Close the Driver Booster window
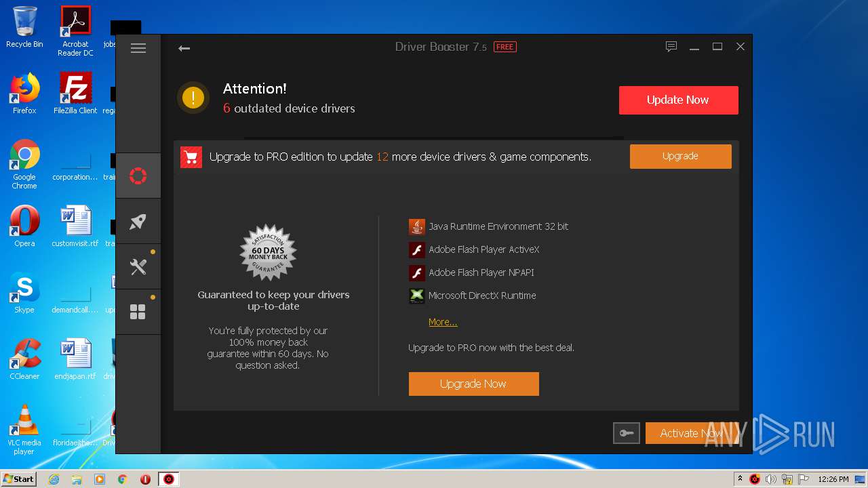The height and width of the screenshot is (488, 868). pos(741,47)
